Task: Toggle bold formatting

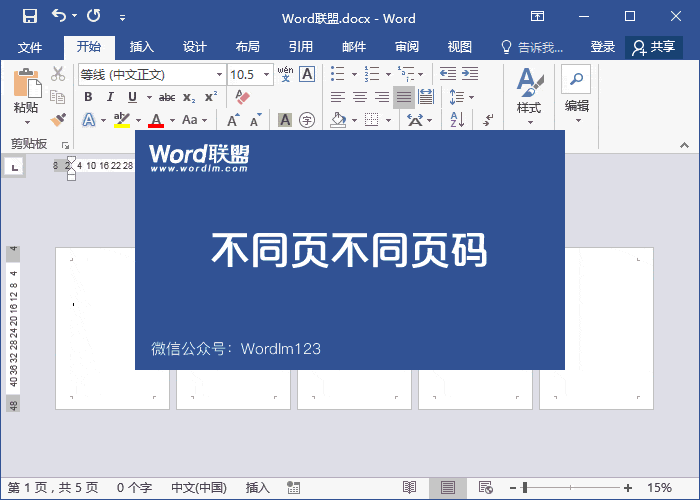Action: click(x=88, y=97)
